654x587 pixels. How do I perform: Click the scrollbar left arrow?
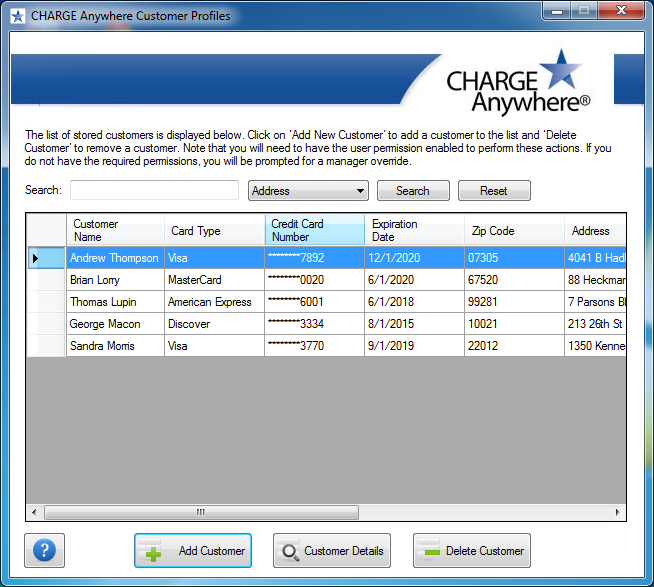(x=34, y=512)
